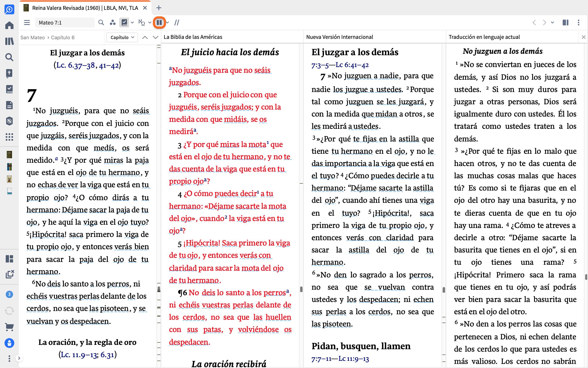Open the Lc. 11.9–13 cross-reference link
The image size is (588, 368).
coord(79,355)
